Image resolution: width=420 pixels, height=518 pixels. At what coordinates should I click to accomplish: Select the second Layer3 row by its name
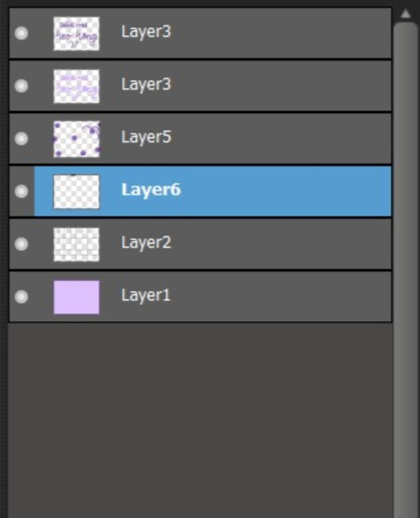pos(146,84)
